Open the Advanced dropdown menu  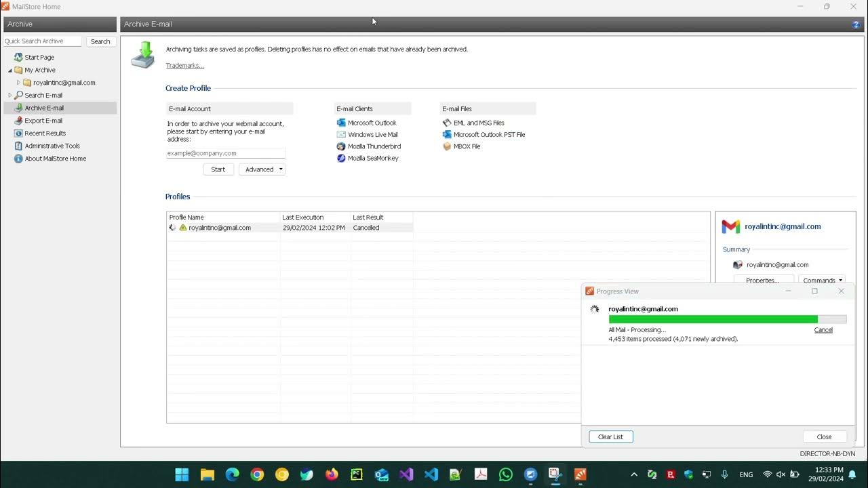pos(262,169)
